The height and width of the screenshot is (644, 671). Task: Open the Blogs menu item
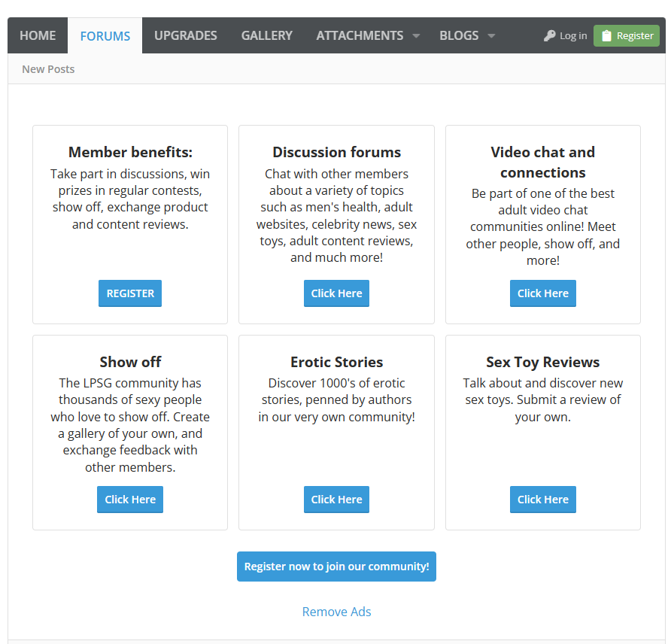(459, 35)
